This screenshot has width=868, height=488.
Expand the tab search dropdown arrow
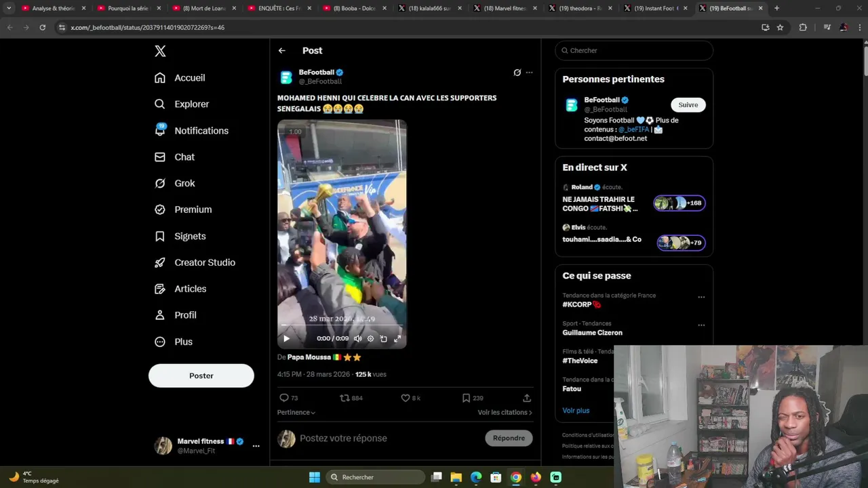(9, 8)
